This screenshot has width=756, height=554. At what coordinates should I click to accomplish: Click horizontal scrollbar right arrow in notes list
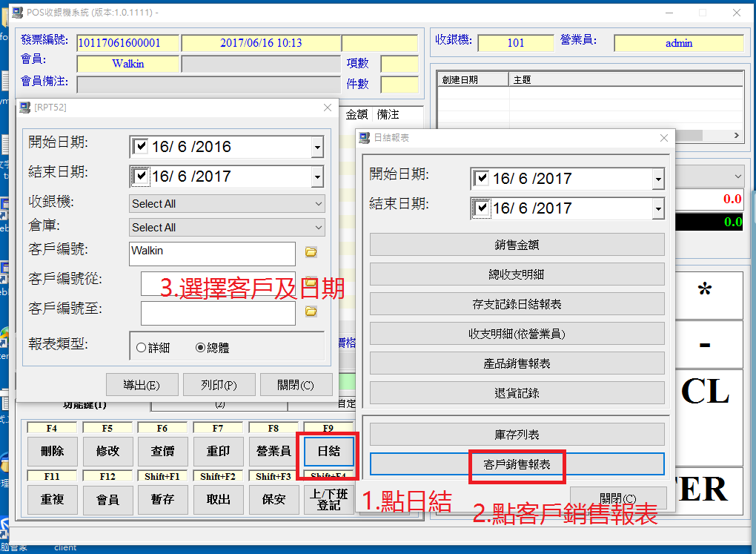tap(736, 136)
